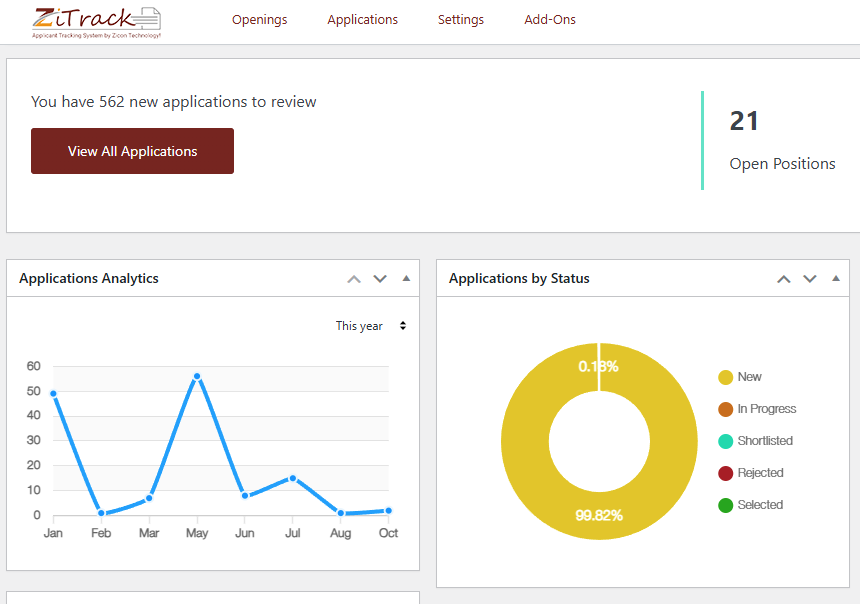860x604 pixels.
Task: Click the Applications by Status panel title
Action: tap(519, 279)
